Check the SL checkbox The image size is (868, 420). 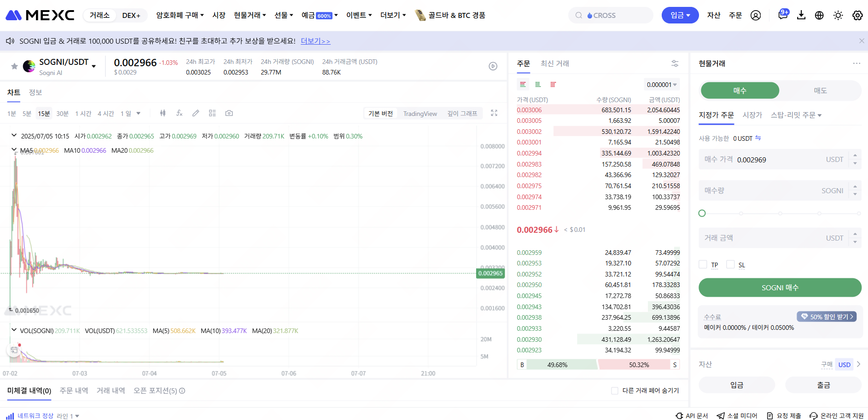click(x=730, y=265)
